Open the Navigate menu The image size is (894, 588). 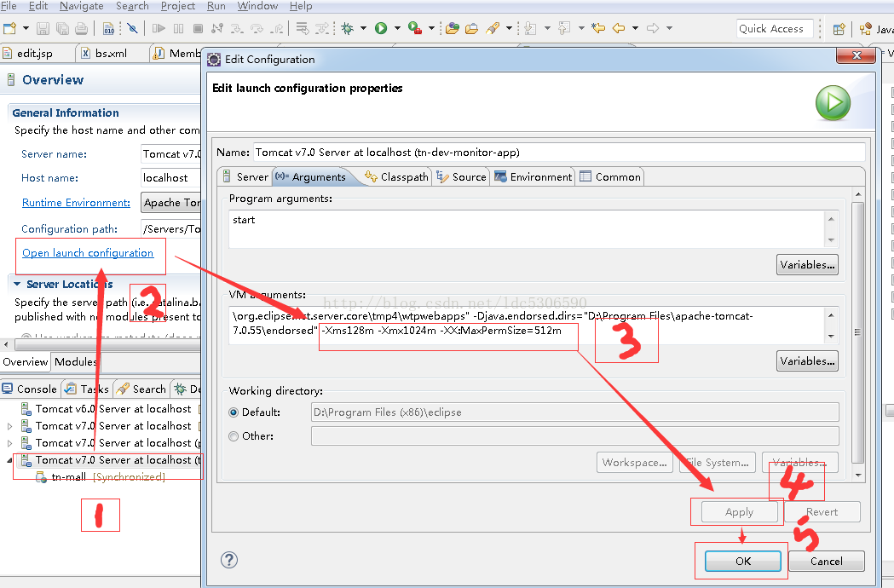tap(82, 6)
